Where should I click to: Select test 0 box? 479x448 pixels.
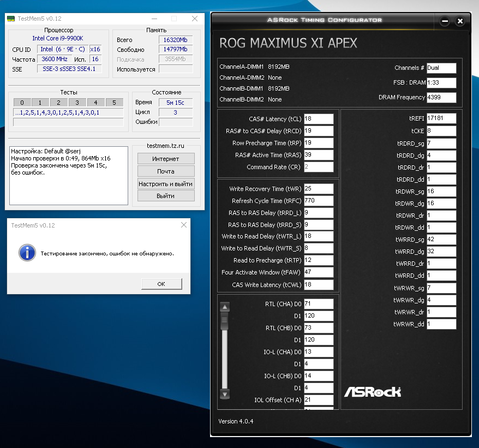[22, 103]
